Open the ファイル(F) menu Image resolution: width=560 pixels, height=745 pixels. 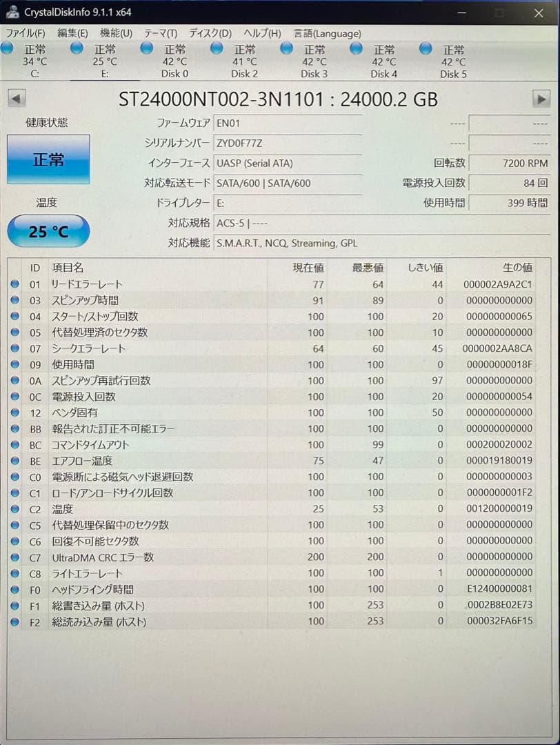(25, 32)
